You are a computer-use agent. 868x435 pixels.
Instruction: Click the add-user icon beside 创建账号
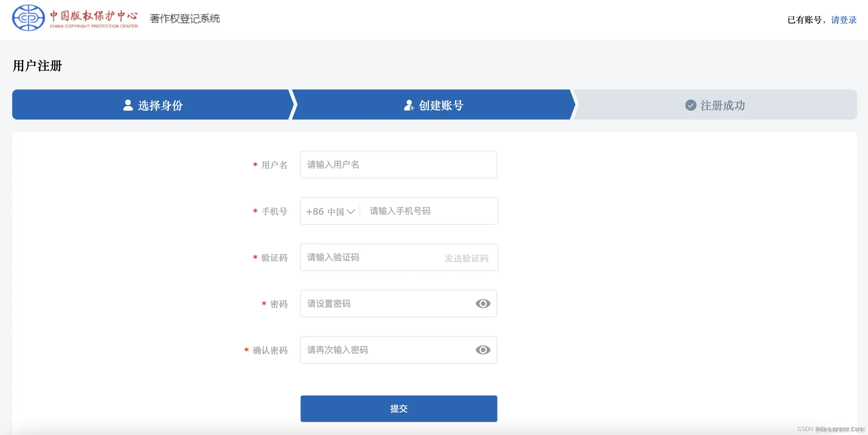[x=409, y=105]
